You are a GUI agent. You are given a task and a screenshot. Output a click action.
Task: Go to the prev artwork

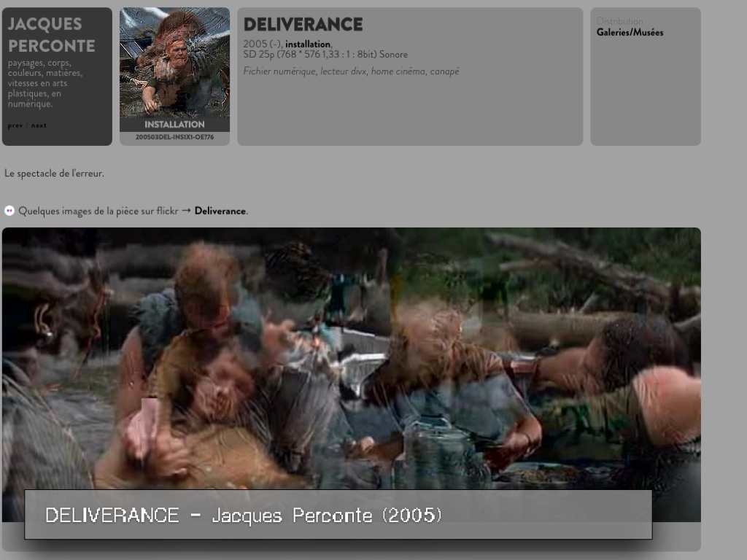tap(15, 125)
